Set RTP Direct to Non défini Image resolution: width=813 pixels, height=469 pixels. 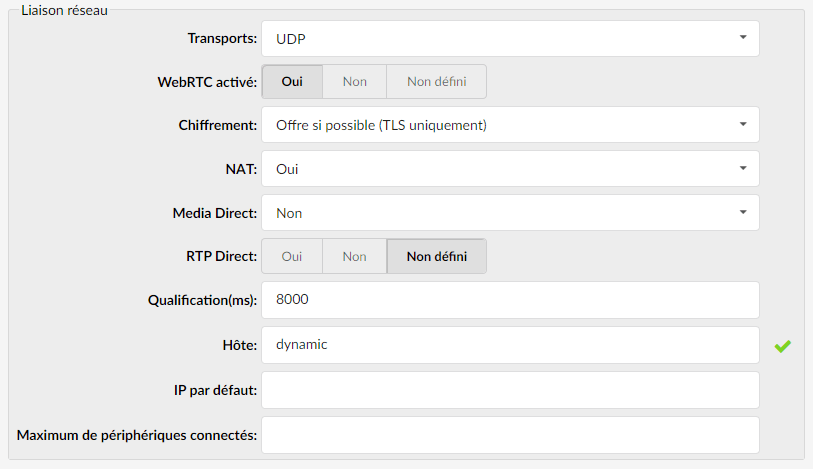coord(437,256)
